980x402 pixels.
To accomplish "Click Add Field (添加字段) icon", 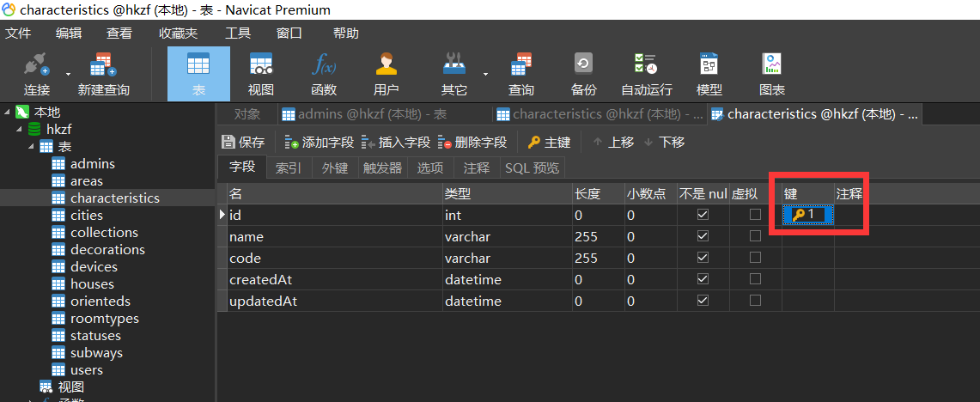I will pyautogui.click(x=292, y=143).
